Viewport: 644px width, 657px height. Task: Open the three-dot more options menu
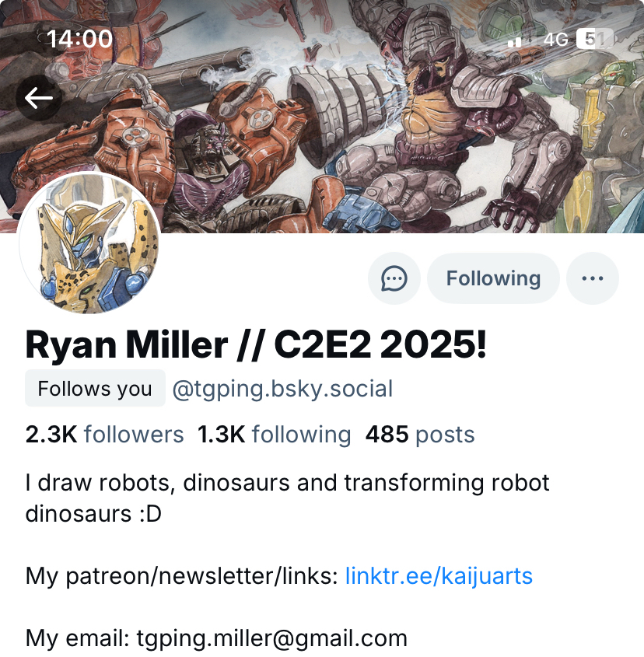[592, 278]
